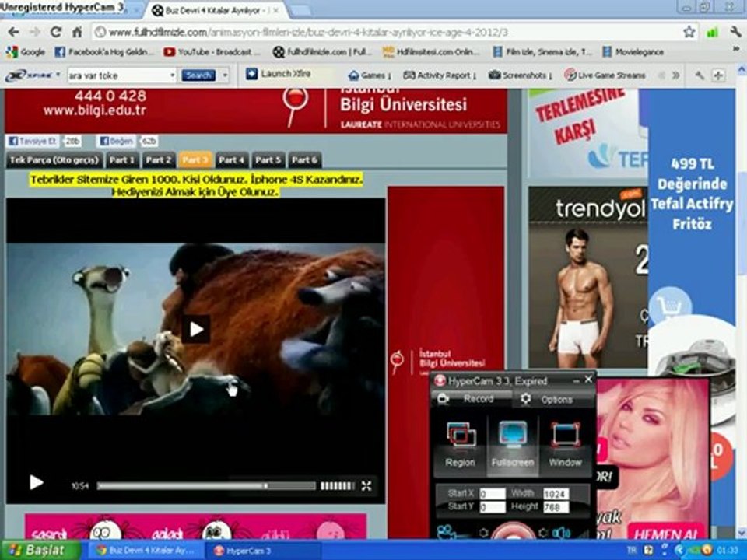747x560 pixels.
Task: Toggle video fullscreen icon
Action: (366, 485)
